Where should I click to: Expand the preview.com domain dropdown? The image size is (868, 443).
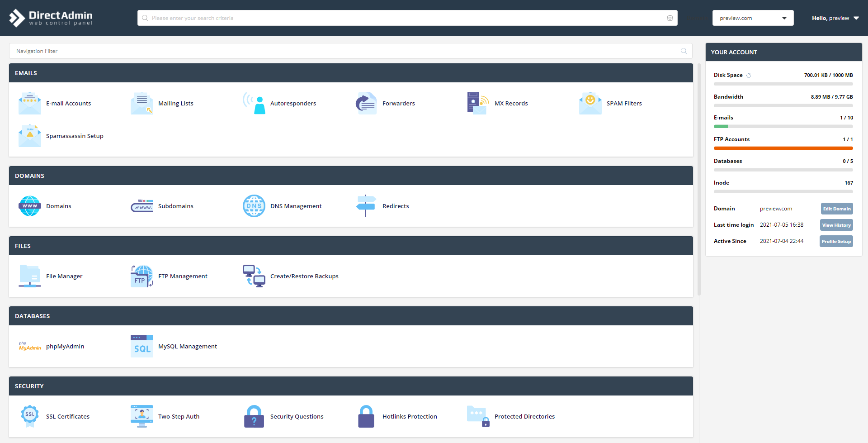pos(753,18)
